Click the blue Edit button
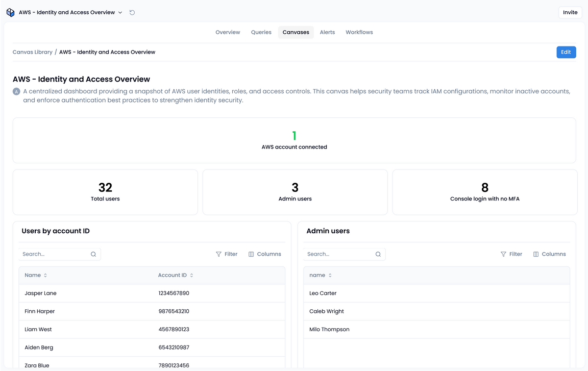 coord(566,52)
